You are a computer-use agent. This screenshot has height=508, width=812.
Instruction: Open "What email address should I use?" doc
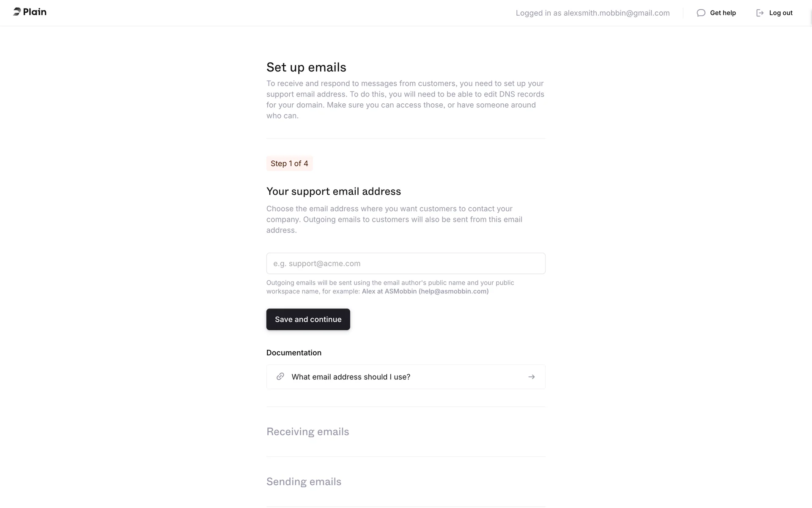pyautogui.click(x=351, y=377)
